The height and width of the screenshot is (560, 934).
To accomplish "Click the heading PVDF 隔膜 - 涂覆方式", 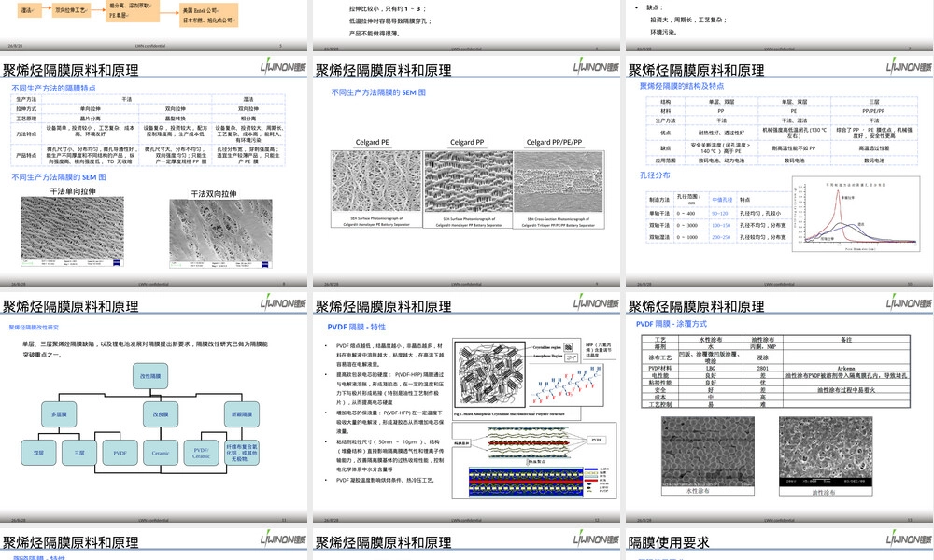I will pyautogui.click(x=672, y=324).
